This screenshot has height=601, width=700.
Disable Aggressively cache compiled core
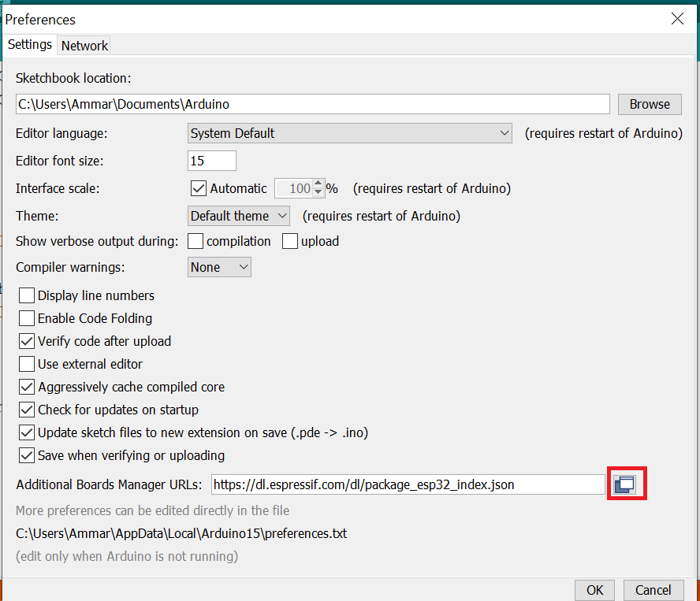click(x=27, y=387)
